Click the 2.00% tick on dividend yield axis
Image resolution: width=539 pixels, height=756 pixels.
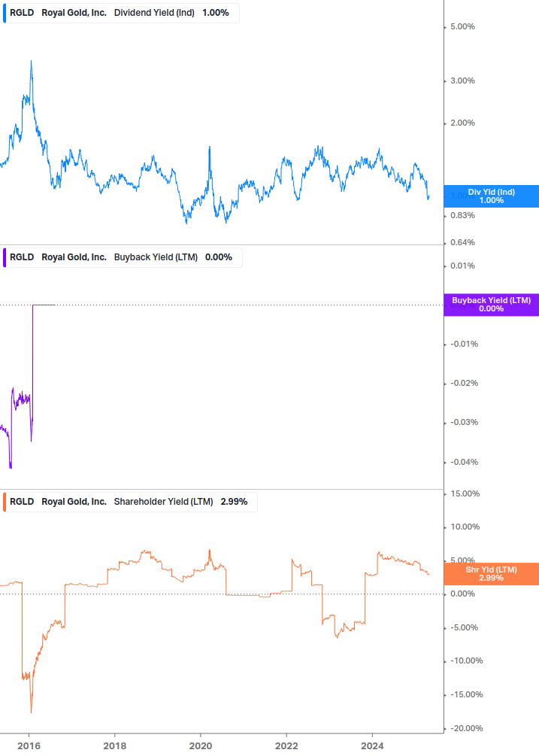click(462, 123)
